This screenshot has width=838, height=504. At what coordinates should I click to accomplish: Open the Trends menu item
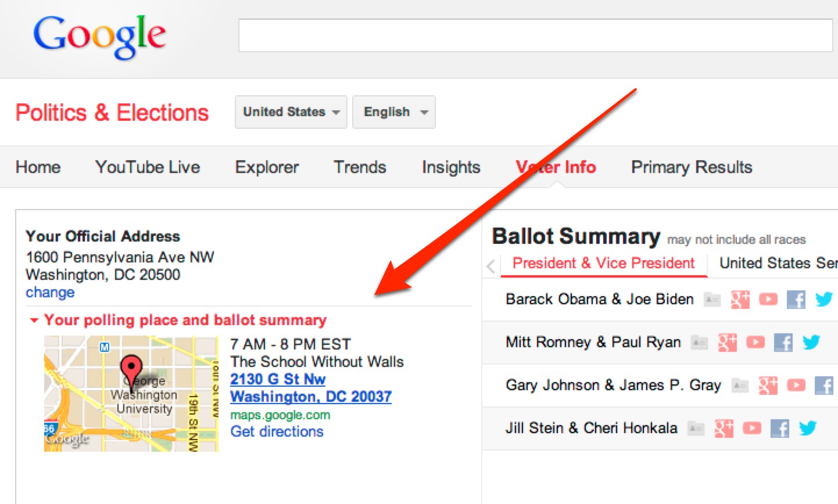(x=359, y=167)
